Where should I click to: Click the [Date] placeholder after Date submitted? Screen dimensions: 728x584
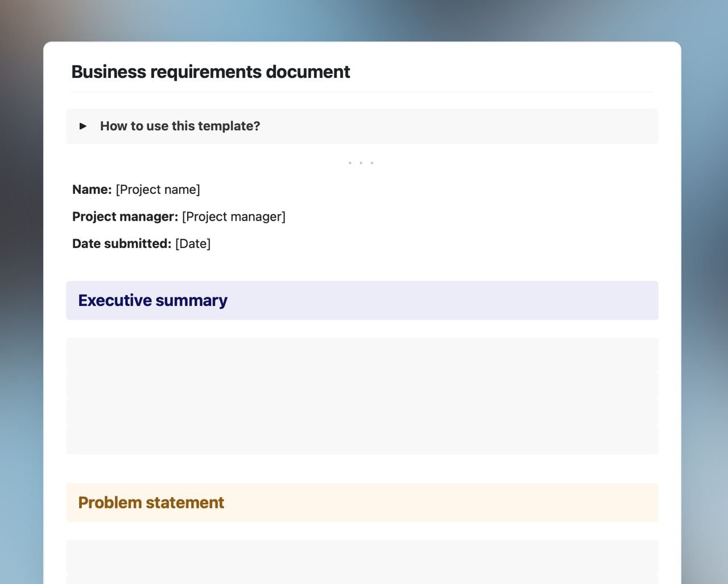pyautogui.click(x=193, y=243)
